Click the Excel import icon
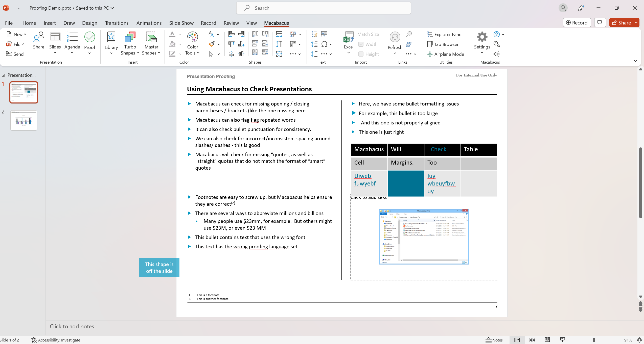Viewport: 644px width, 344px height. (x=349, y=37)
